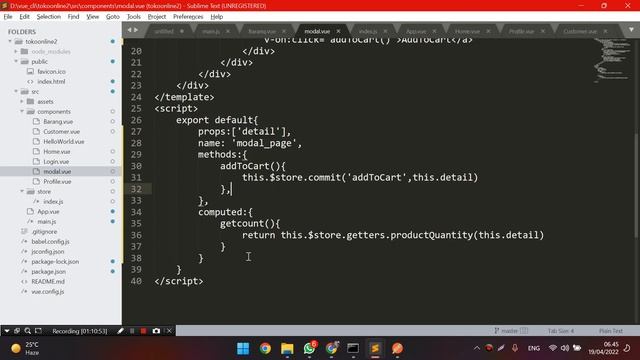This screenshot has width=640, height=360.
Task: Open the Goto menu
Action: coord(113,17)
